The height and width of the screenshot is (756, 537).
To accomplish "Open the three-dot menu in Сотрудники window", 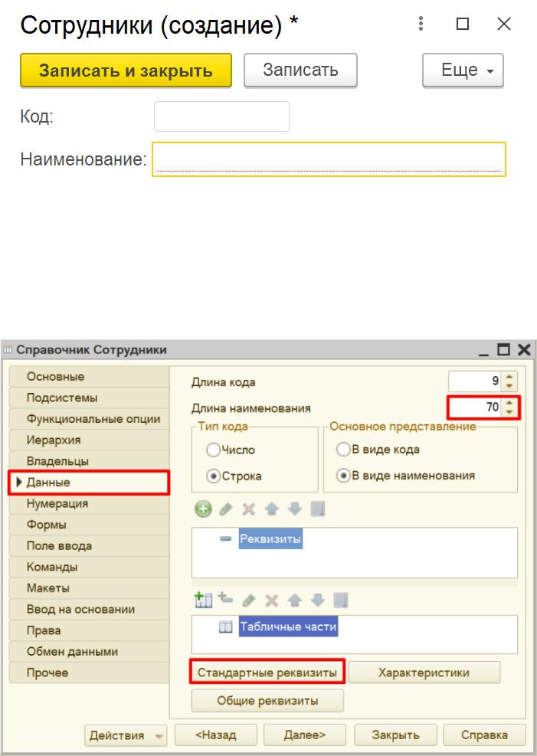I will [421, 24].
